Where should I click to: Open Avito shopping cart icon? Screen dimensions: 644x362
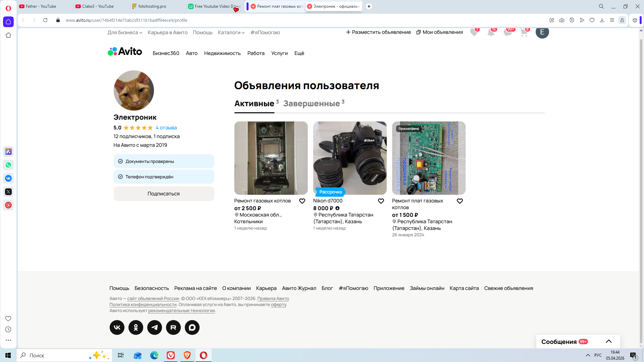pyautogui.click(x=524, y=32)
